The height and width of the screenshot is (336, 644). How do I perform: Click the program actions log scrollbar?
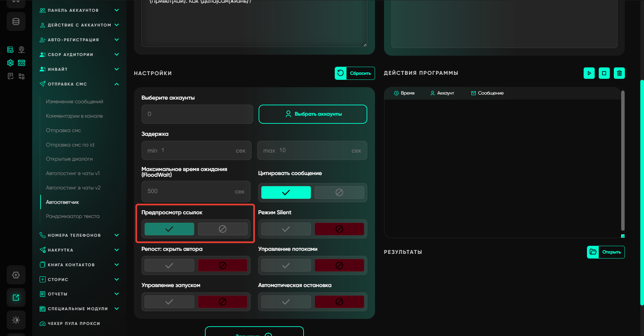(x=623, y=161)
